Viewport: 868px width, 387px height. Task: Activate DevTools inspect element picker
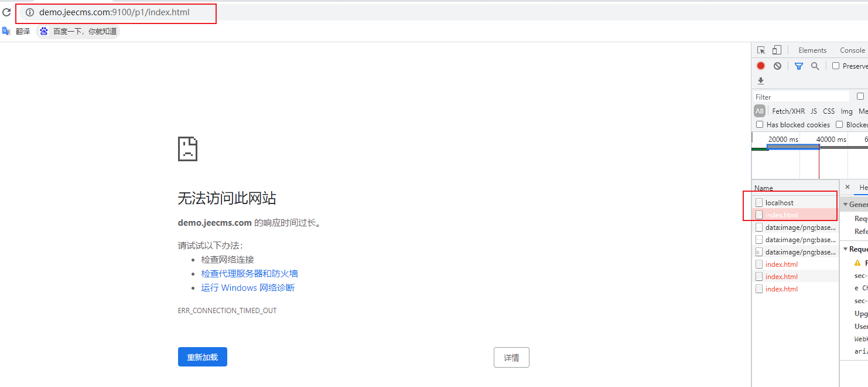(x=761, y=50)
